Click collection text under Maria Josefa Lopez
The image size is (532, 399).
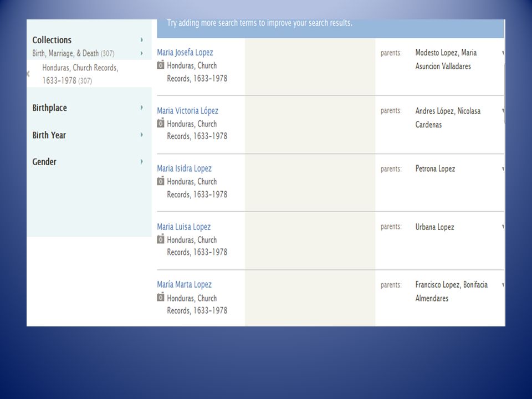[197, 72]
